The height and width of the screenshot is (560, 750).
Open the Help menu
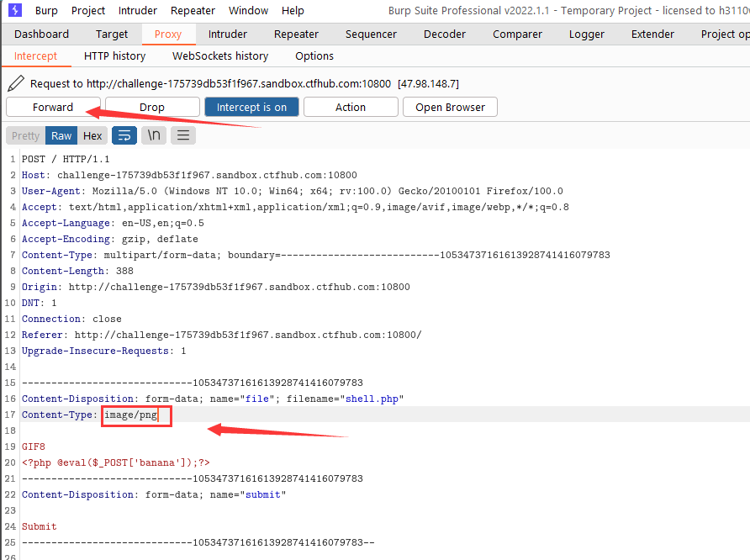point(293,11)
